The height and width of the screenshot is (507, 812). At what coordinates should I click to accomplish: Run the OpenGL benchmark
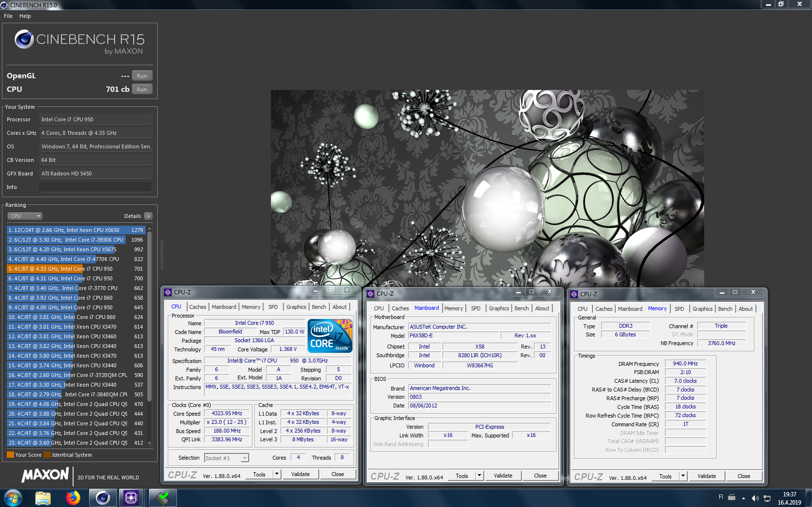142,76
